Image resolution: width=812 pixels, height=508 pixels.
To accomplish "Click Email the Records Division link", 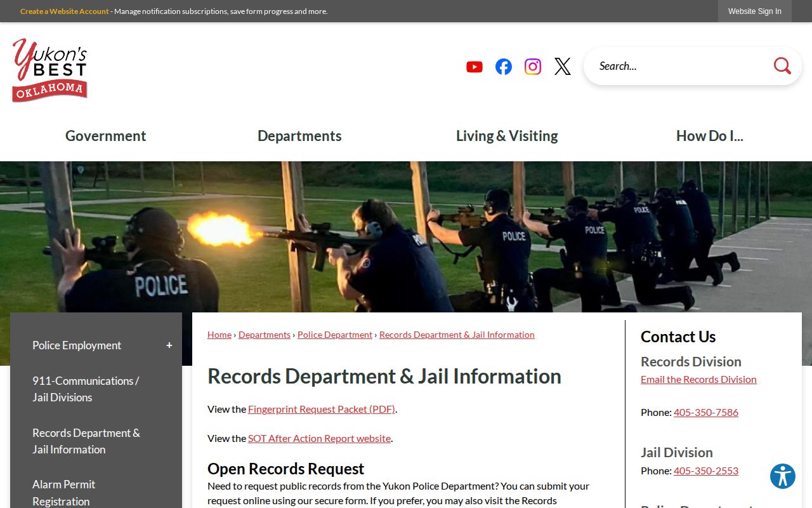I will [x=698, y=379].
